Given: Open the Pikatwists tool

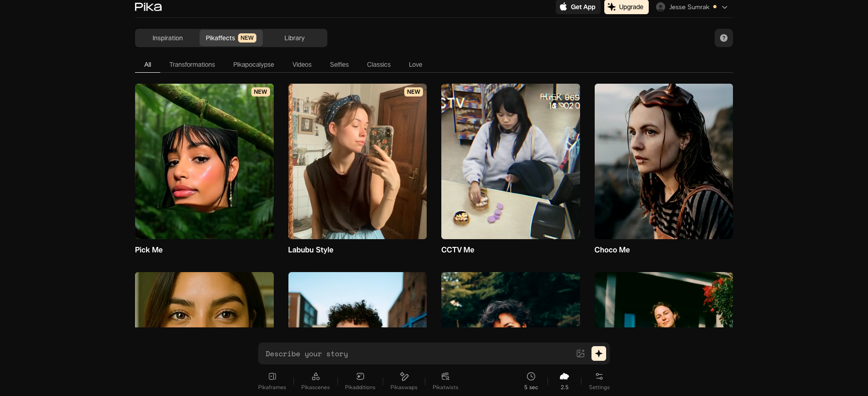Looking at the screenshot, I should coord(445,381).
